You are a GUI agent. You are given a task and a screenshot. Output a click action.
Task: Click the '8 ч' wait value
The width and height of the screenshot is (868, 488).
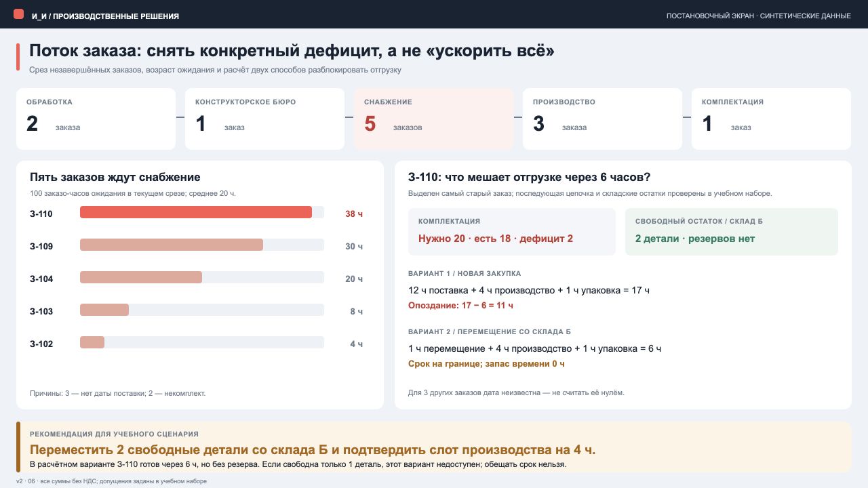tap(357, 312)
